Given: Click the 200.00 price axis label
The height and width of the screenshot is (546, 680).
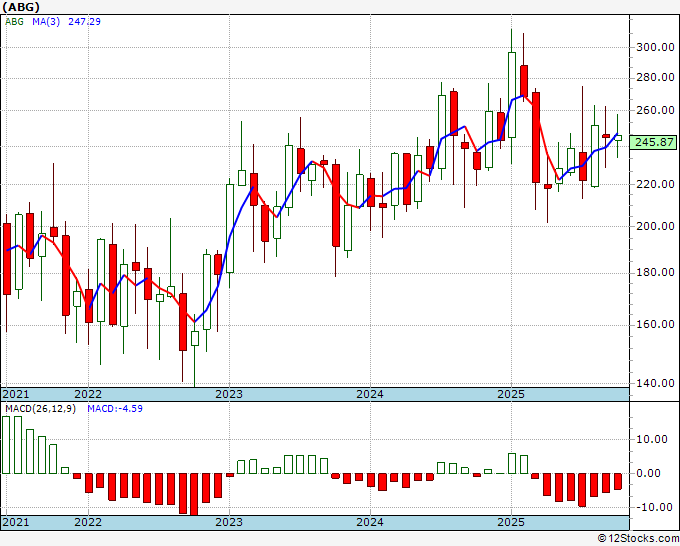Looking at the screenshot, I should [x=655, y=226].
